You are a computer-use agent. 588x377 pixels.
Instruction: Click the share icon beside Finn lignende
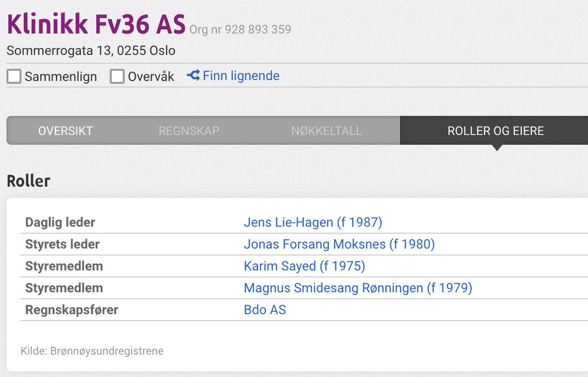click(193, 75)
